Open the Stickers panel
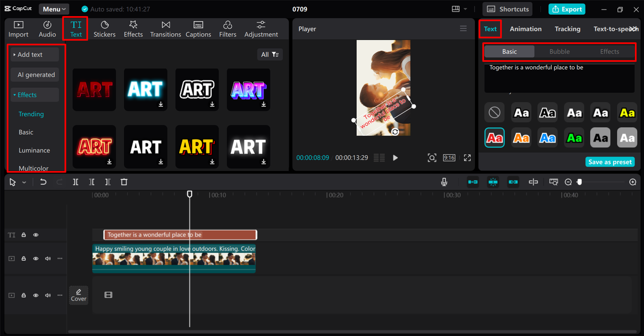Viewport: 644px width, 336px height. pyautogui.click(x=104, y=29)
